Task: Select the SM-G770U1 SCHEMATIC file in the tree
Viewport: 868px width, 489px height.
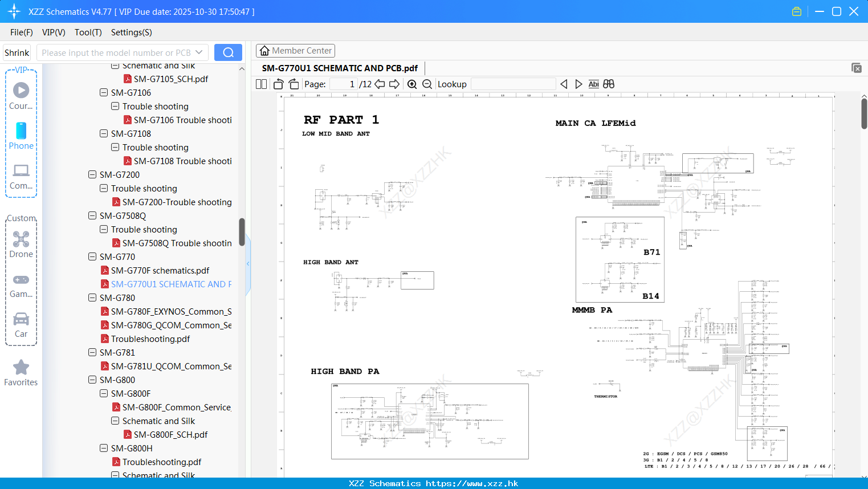Action: 166,284
